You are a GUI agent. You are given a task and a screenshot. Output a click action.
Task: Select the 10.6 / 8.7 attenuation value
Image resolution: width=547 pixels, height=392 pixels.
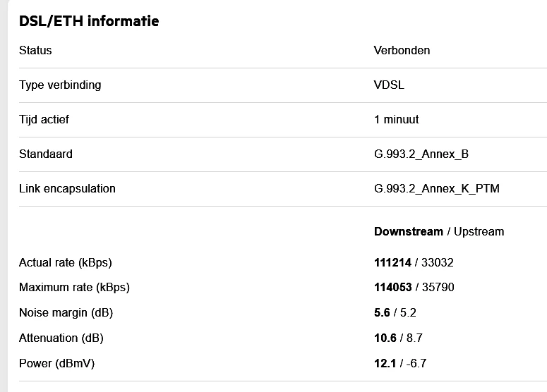tap(398, 338)
